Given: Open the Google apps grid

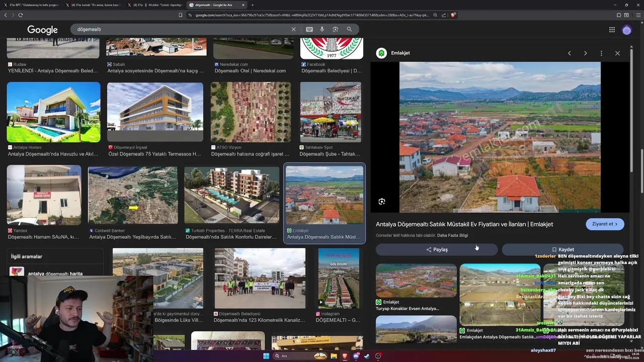Looking at the screenshot, I should (x=612, y=30).
